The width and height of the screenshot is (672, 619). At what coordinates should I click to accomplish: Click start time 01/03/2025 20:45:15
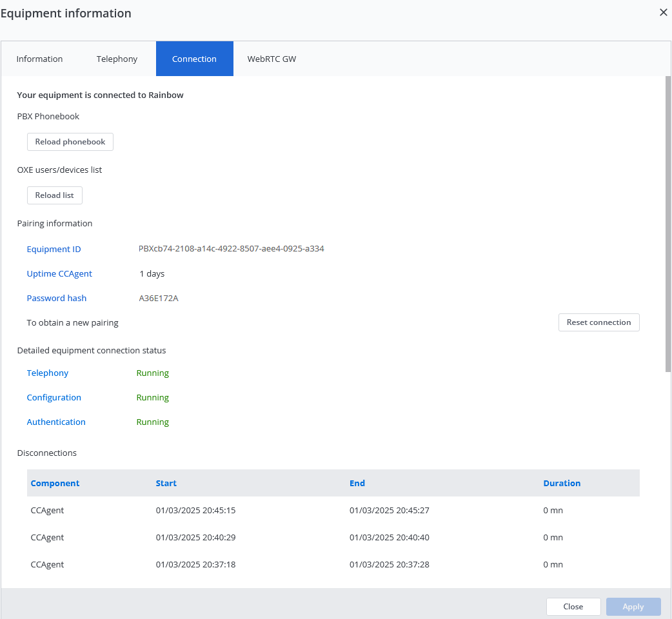196,510
